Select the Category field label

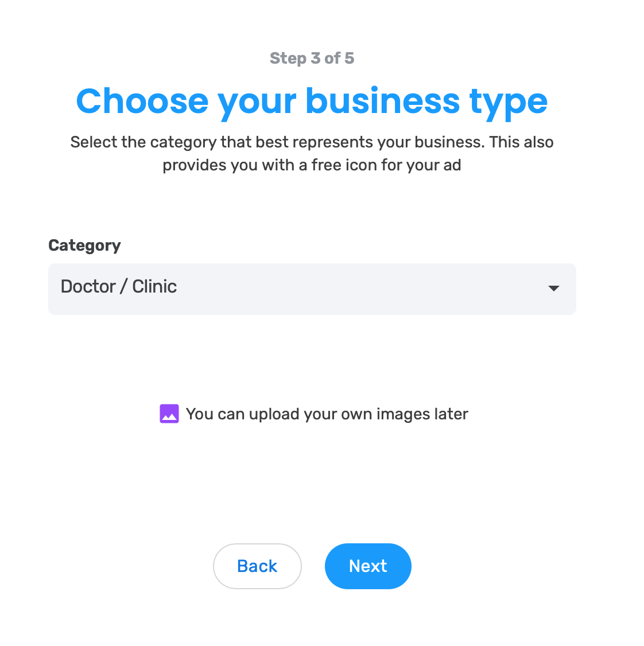84,245
